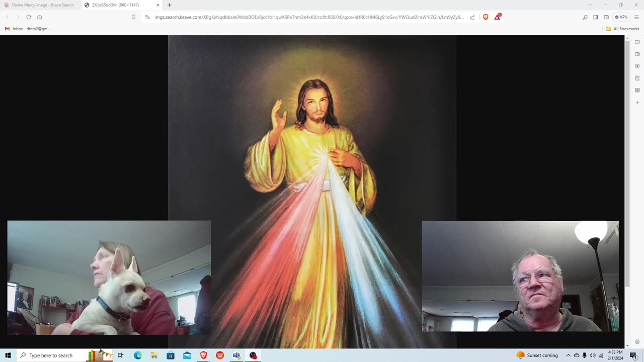Open the Brave Wallet icon
The height and width of the screenshot is (362, 644).
coord(606,17)
